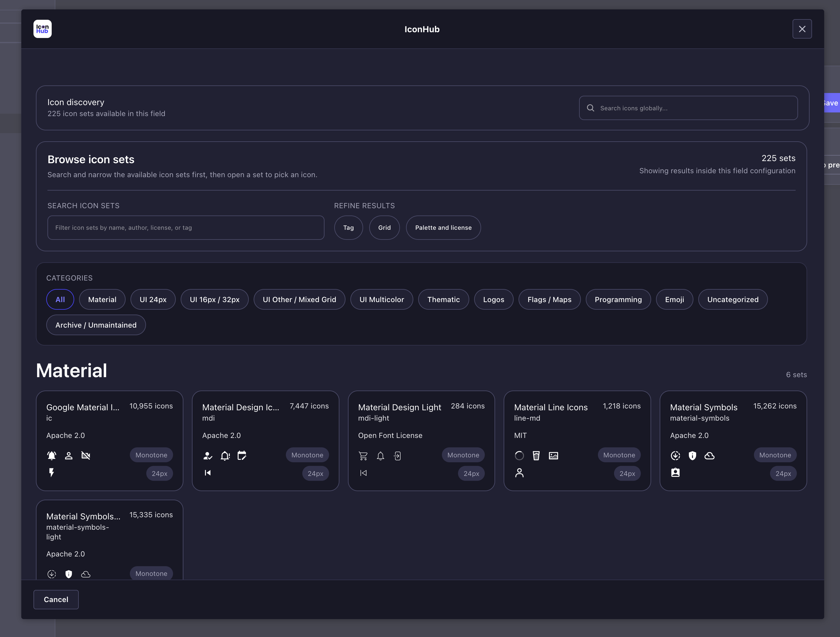Open the Google Material icon set titled ic
Screen dimensions: 840x637
click(83, 407)
